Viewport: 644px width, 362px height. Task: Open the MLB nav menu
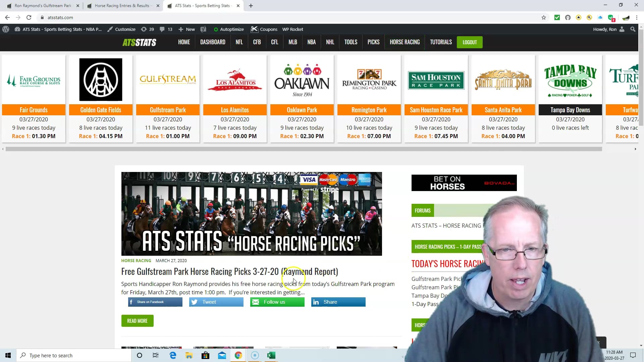click(293, 42)
